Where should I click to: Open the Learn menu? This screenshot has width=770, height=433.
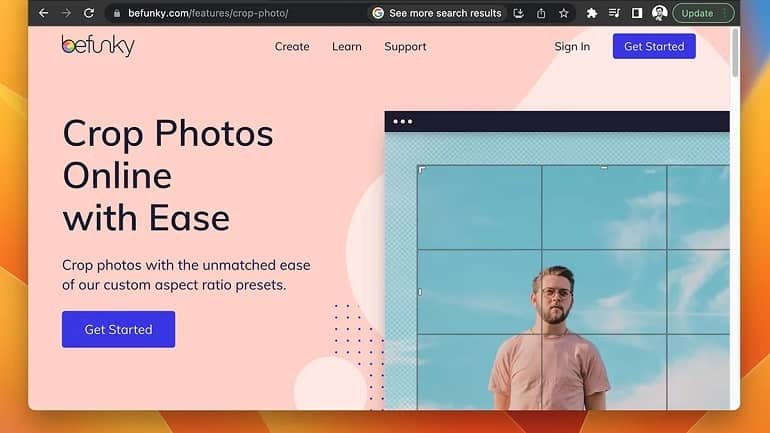tap(347, 47)
